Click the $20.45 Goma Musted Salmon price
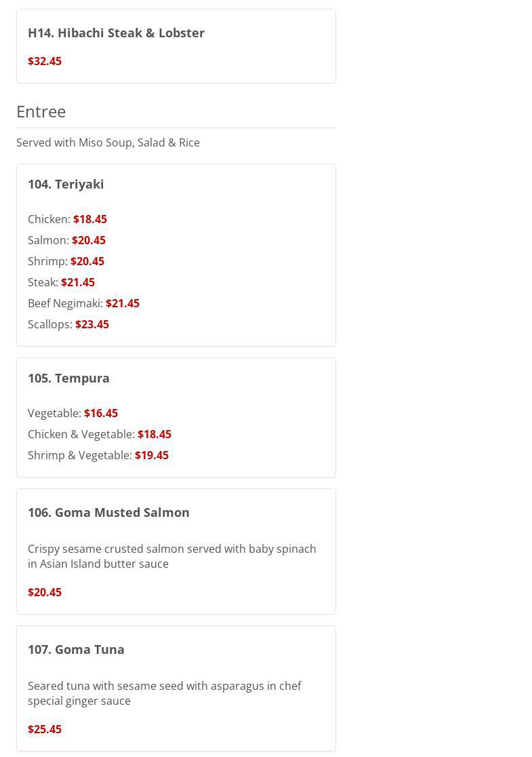532x757 pixels. (45, 592)
